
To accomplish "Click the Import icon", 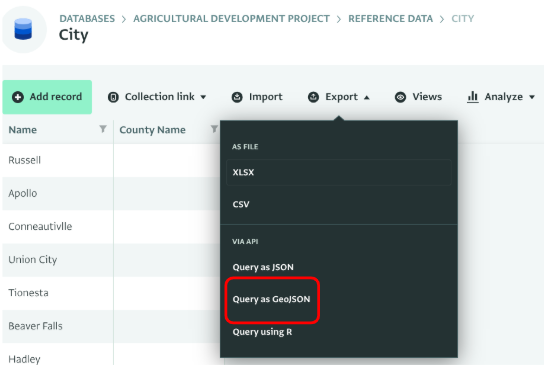I will [x=237, y=97].
